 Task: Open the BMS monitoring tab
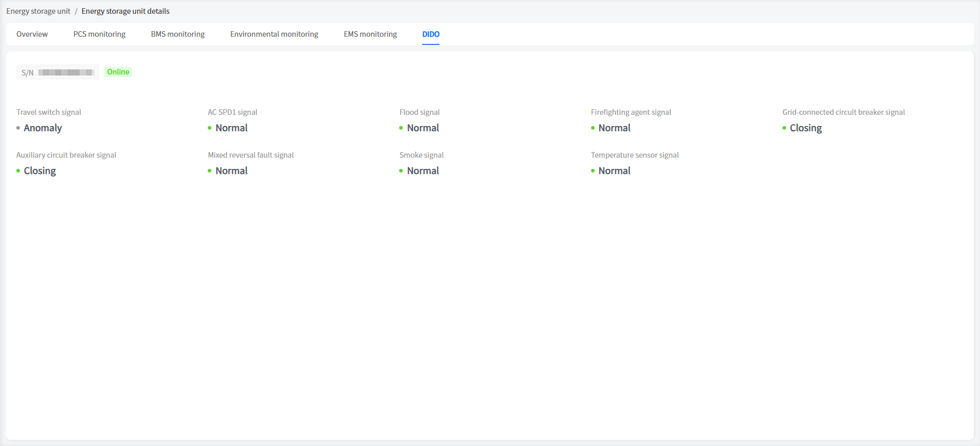pos(178,34)
